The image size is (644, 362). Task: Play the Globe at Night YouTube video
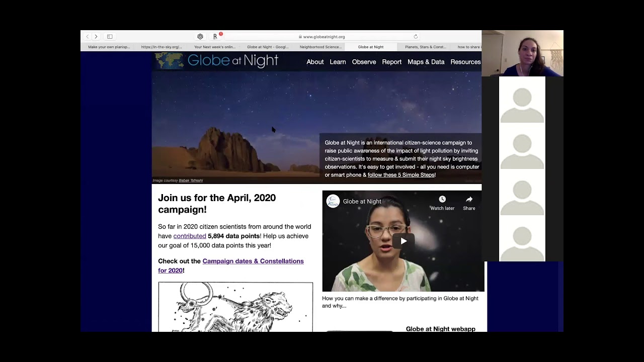[404, 241]
